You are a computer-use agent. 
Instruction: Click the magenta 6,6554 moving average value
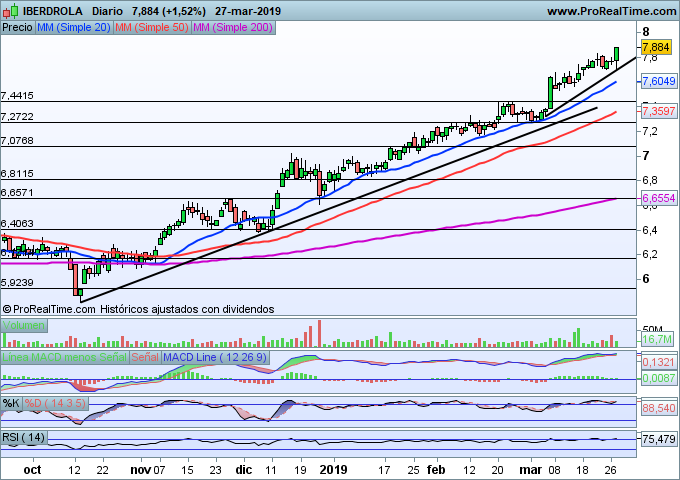click(x=658, y=198)
